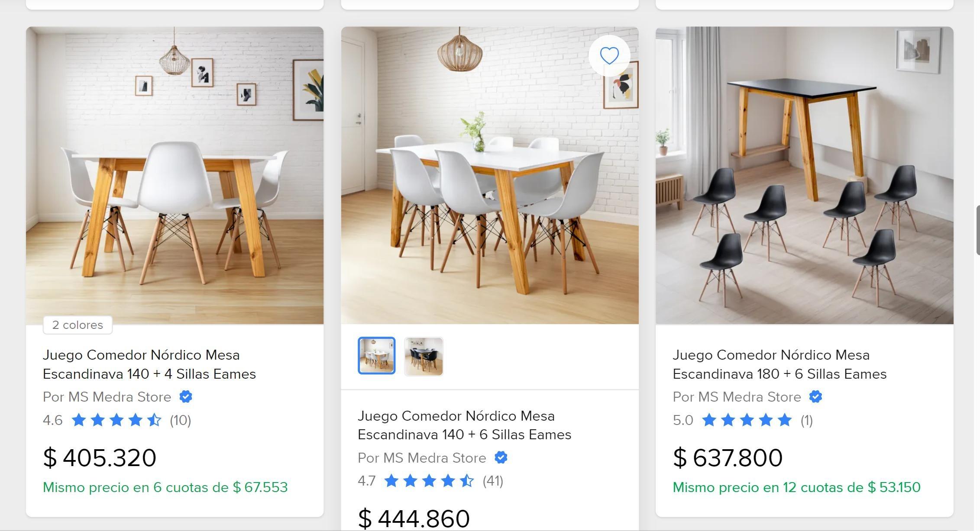Click the page vertical scrollbar thumb
980x531 pixels.
click(x=978, y=231)
